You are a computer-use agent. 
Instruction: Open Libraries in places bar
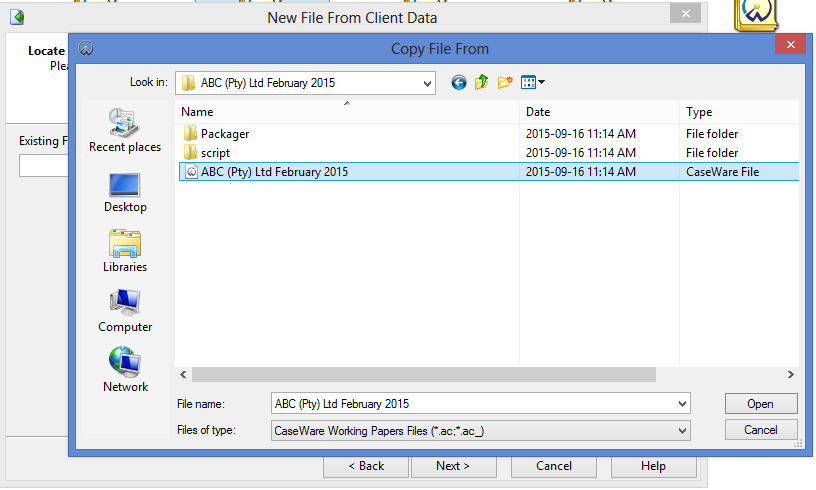125,251
